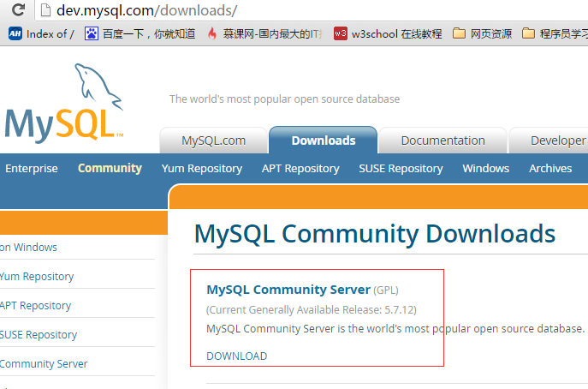Click the MySQL dolphin logo

click(x=64, y=104)
